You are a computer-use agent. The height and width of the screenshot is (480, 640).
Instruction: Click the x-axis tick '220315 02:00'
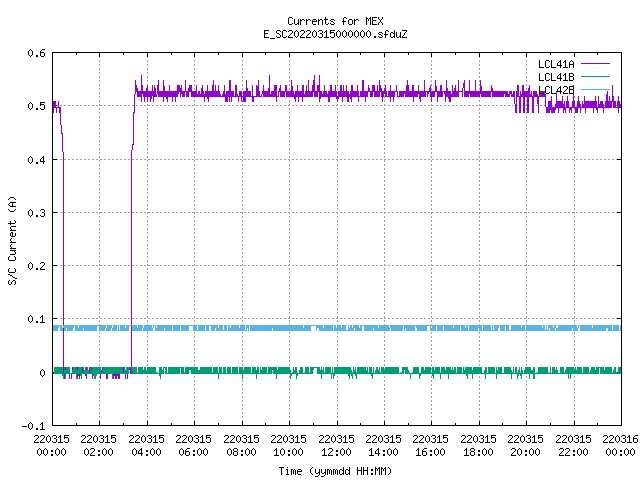click(98, 445)
